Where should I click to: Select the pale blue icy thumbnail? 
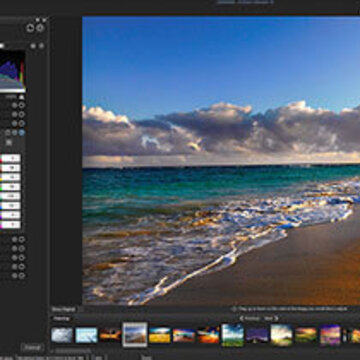tap(86, 335)
